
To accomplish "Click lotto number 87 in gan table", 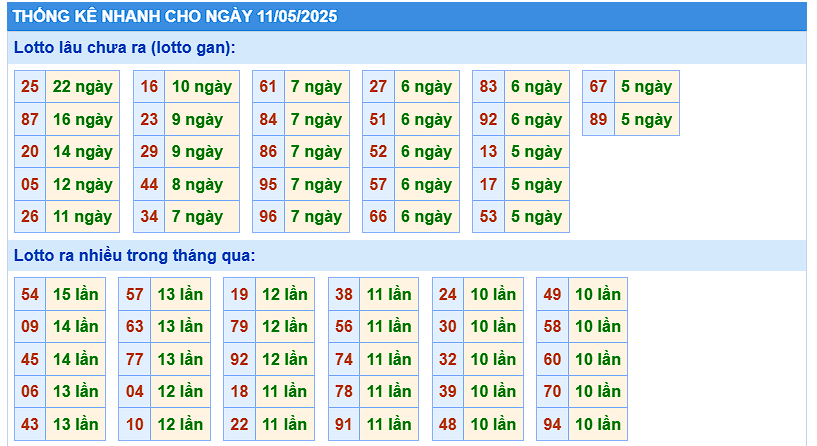I will click(x=30, y=119).
